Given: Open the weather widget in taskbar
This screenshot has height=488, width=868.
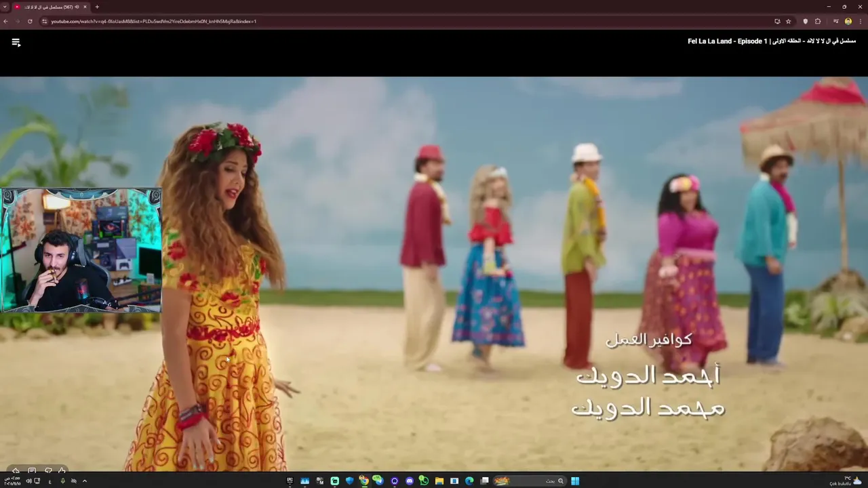Looking at the screenshot, I should [846, 481].
